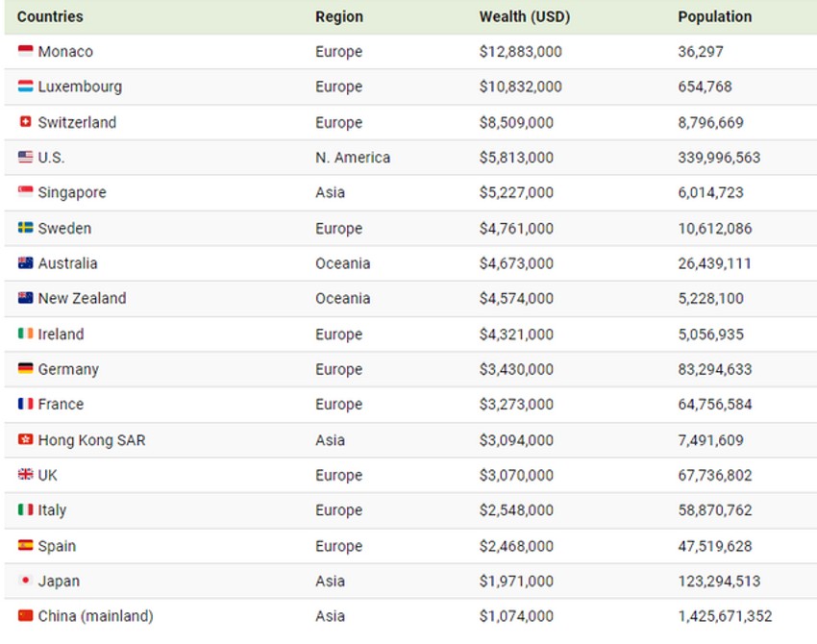Image resolution: width=817 pixels, height=644 pixels.
Task: Sort by the Population column header
Action: 715,16
